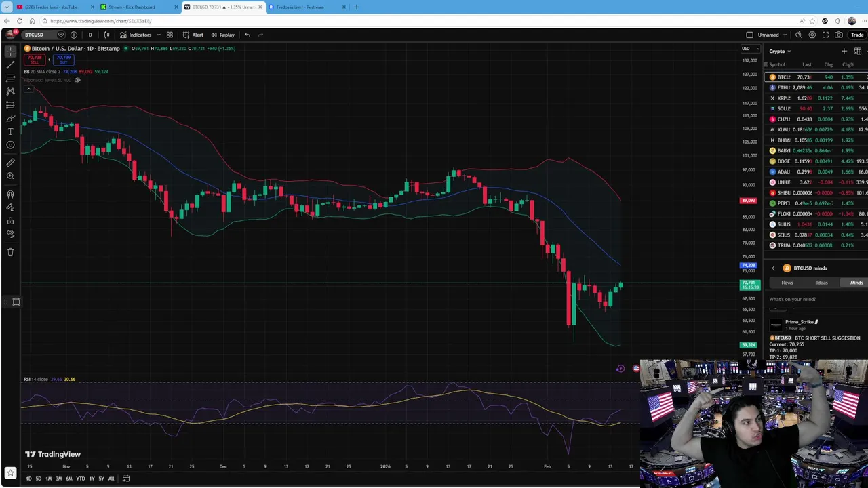The height and width of the screenshot is (488, 868).
Task: Switch to the News tab
Action: point(787,283)
